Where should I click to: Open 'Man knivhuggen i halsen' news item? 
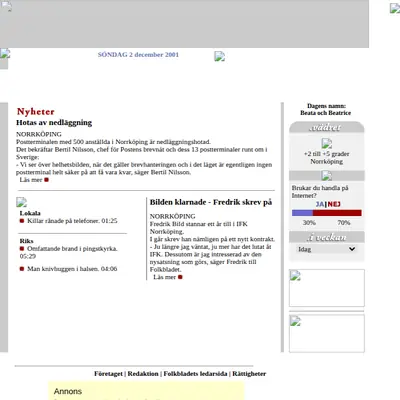pos(72,269)
